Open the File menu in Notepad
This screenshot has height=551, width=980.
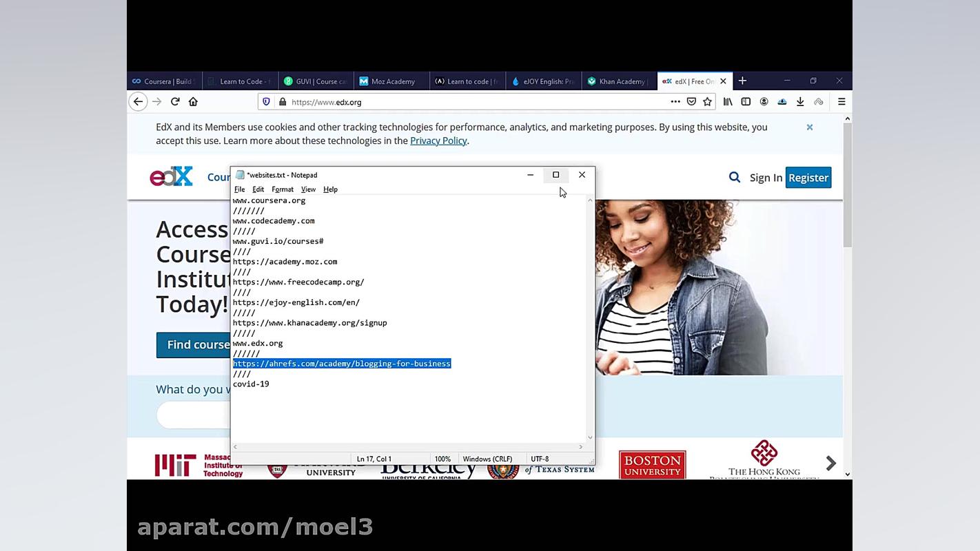[239, 189]
